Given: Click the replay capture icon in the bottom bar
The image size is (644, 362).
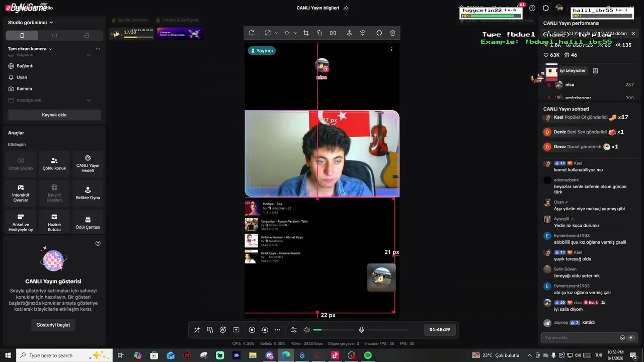Looking at the screenshot, I should 265,330.
